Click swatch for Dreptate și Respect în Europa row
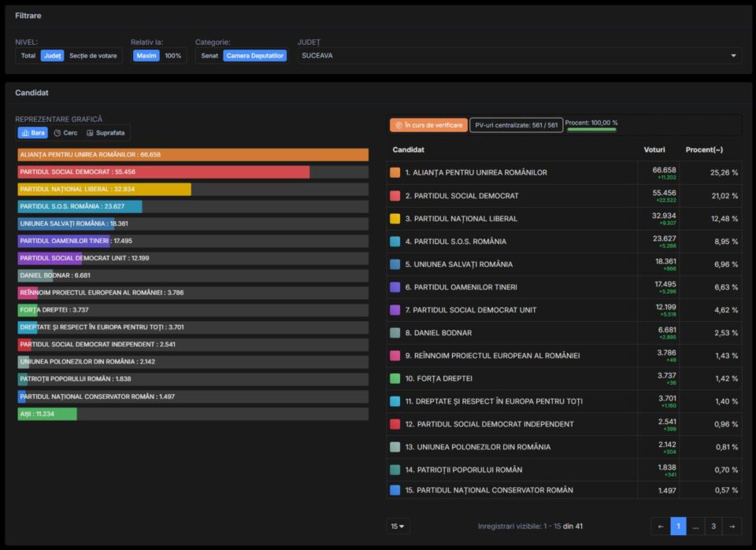This screenshot has width=756, height=550. (395, 401)
